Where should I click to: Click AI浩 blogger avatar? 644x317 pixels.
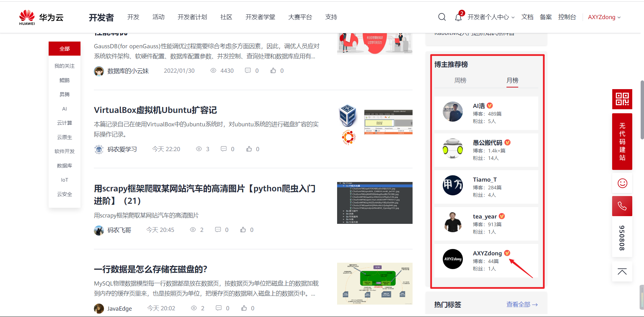coord(453,112)
